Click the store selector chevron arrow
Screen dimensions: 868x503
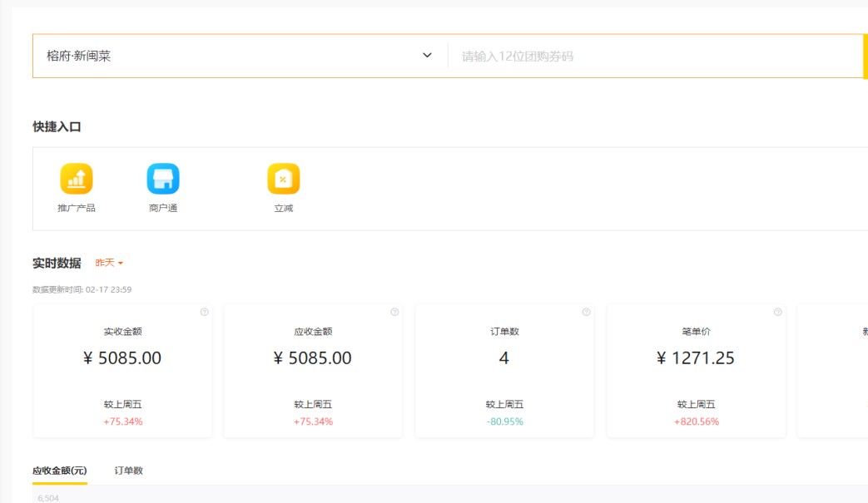[x=427, y=56]
